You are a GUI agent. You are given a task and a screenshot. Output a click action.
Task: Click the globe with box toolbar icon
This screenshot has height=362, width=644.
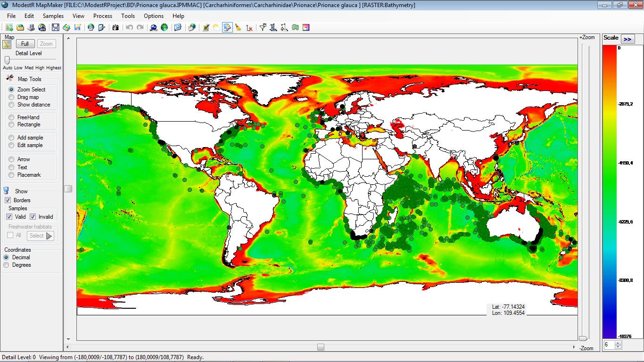click(191, 27)
